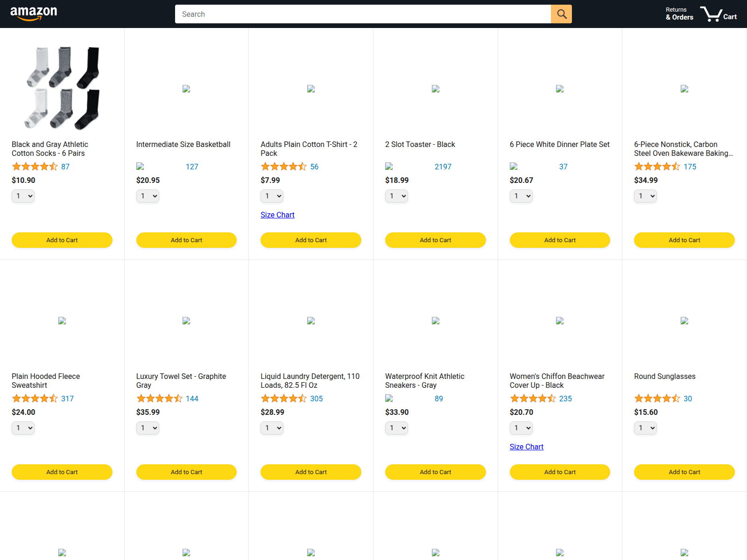
Task: Open quantity dropdown for 2 Slot Toaster
Action: 396,196
